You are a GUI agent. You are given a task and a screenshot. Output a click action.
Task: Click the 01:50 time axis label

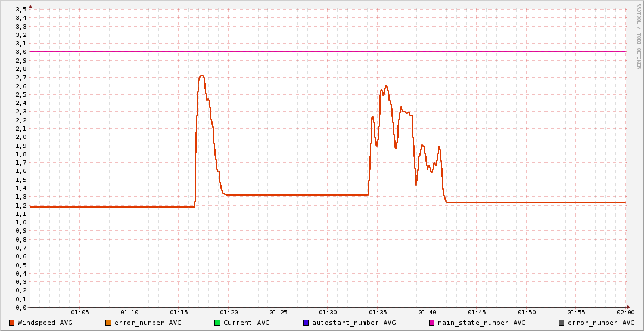click(527, 313)
